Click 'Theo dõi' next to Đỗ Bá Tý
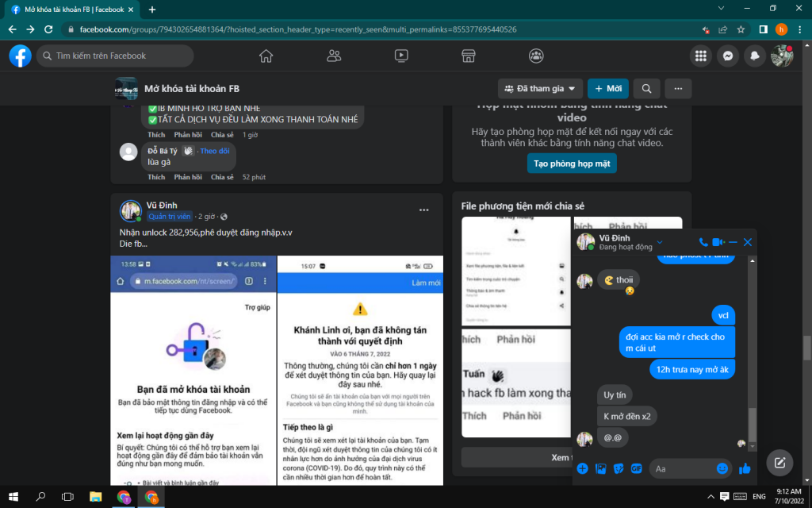 point(215,151)
